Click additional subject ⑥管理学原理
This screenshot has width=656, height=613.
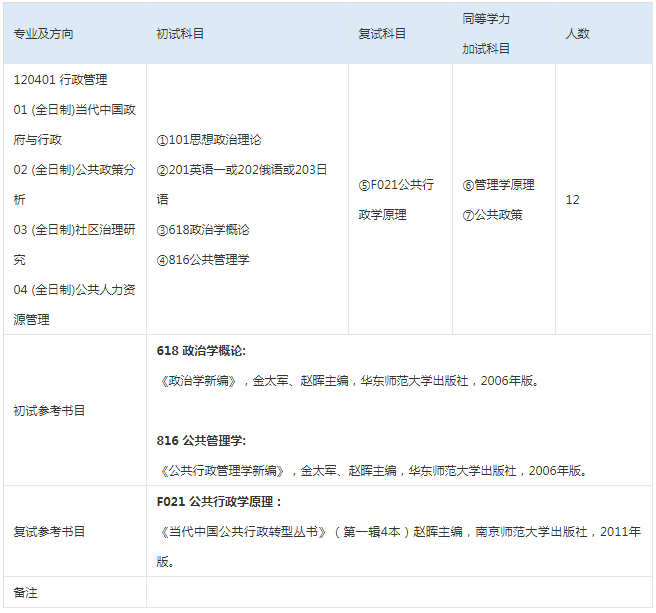click(498, 185)
